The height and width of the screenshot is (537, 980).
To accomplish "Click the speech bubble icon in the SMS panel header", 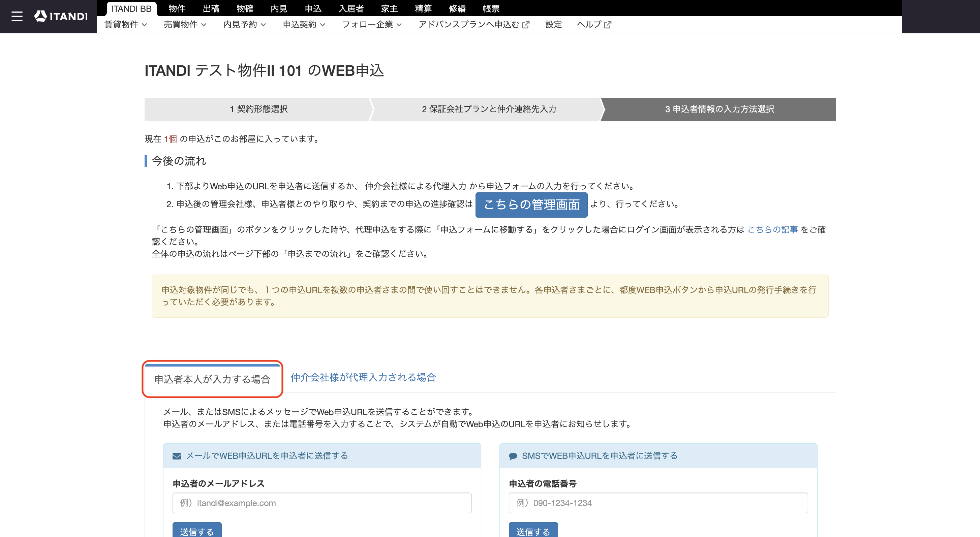I will coord(513,455).
